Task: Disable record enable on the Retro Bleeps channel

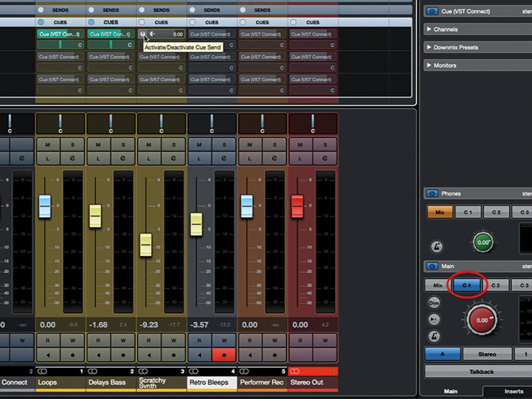Action: [x=224, y=355]
